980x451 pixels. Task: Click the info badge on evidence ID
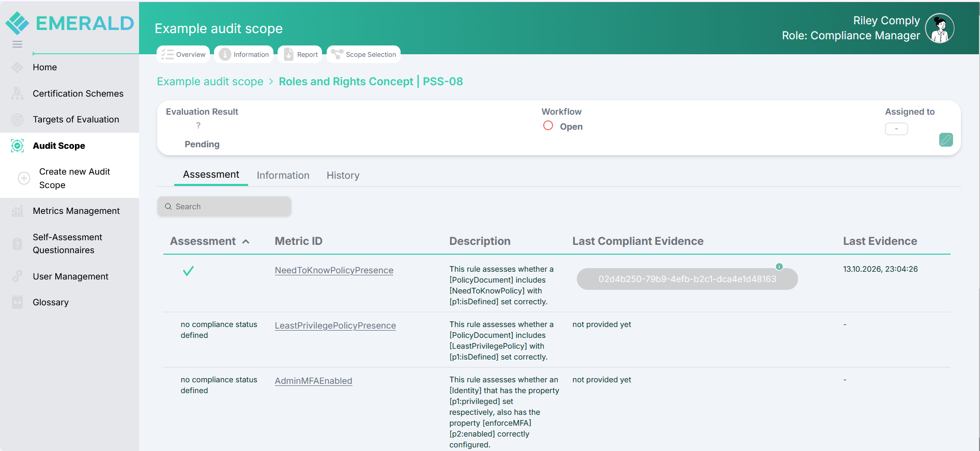click(x=779, y=267)
